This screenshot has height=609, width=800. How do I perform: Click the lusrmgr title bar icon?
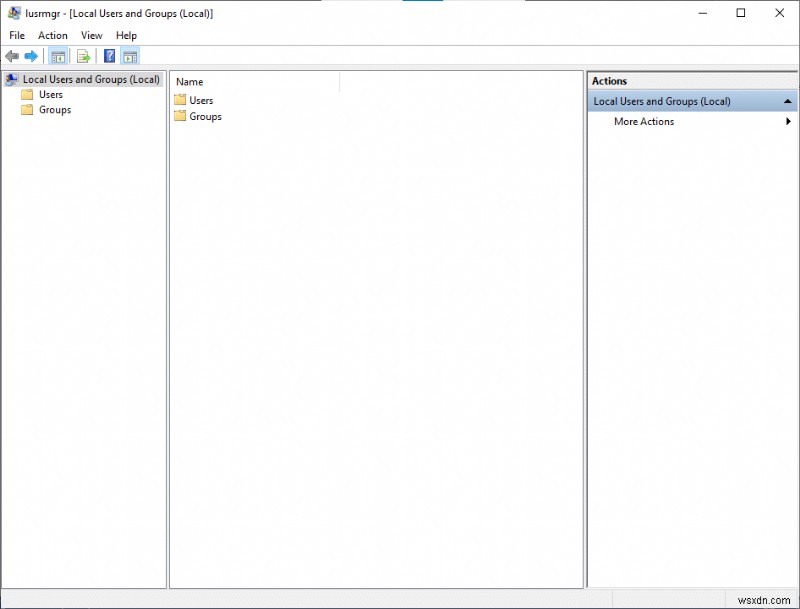[14, 13]
